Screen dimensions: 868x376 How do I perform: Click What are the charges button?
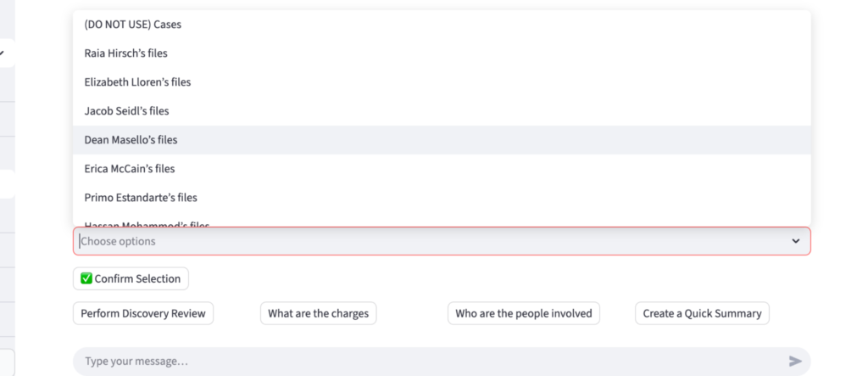tap(318, 313)
